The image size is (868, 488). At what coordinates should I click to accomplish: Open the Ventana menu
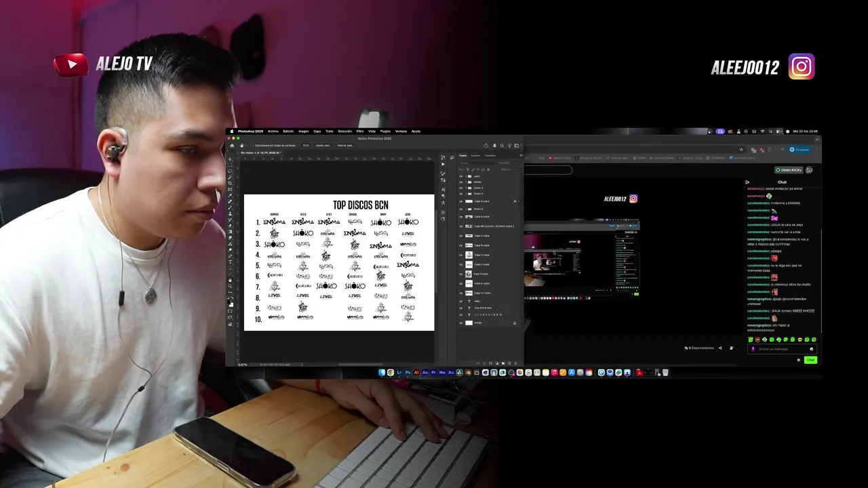pyautogui.click(x=401, y=131)
